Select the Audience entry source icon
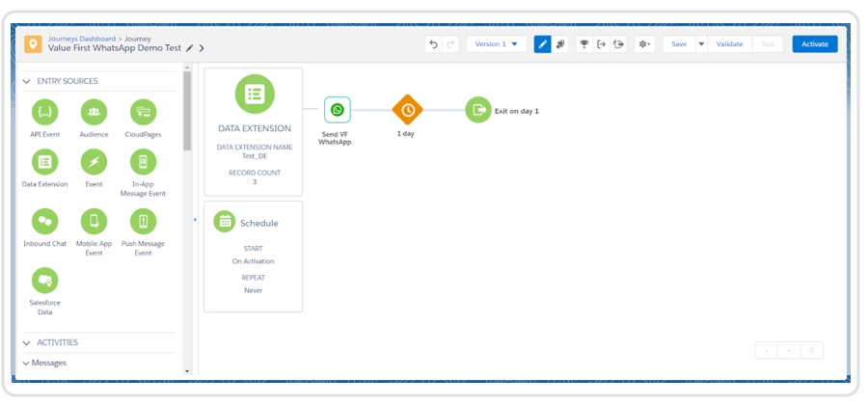The image size is (868, 406). tap(94, 112)
